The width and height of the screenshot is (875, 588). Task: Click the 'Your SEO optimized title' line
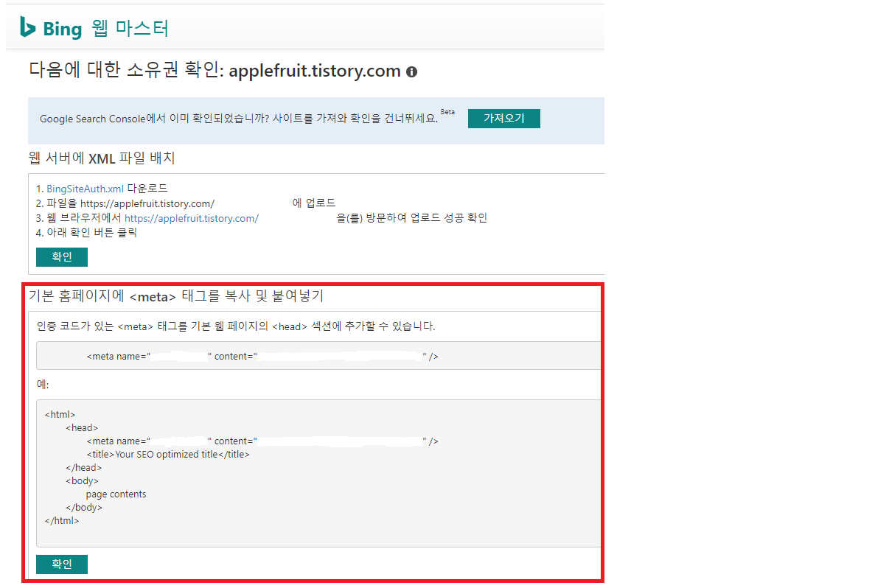168,455
